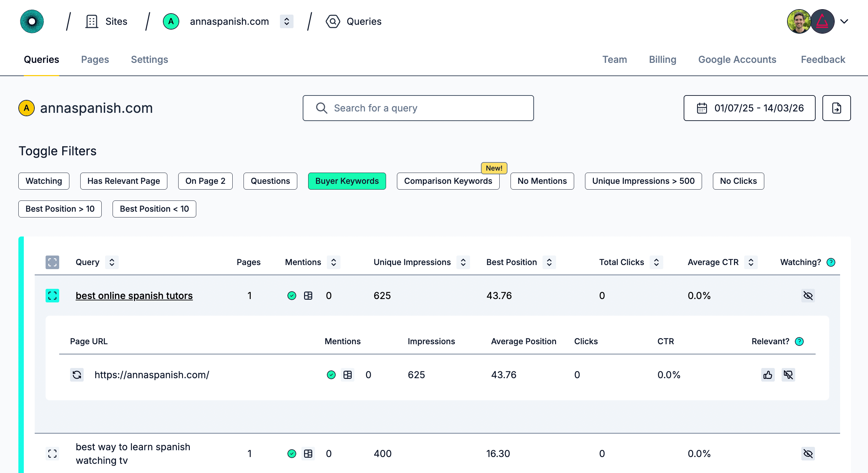Click the mentions table icon beside best online spanish tutors

click(308, 296)
